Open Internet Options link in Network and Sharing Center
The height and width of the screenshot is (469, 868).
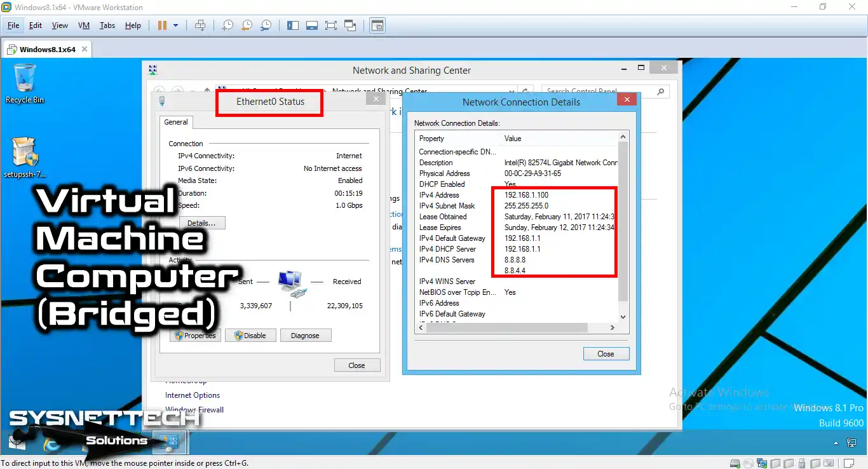pos(193,395)
